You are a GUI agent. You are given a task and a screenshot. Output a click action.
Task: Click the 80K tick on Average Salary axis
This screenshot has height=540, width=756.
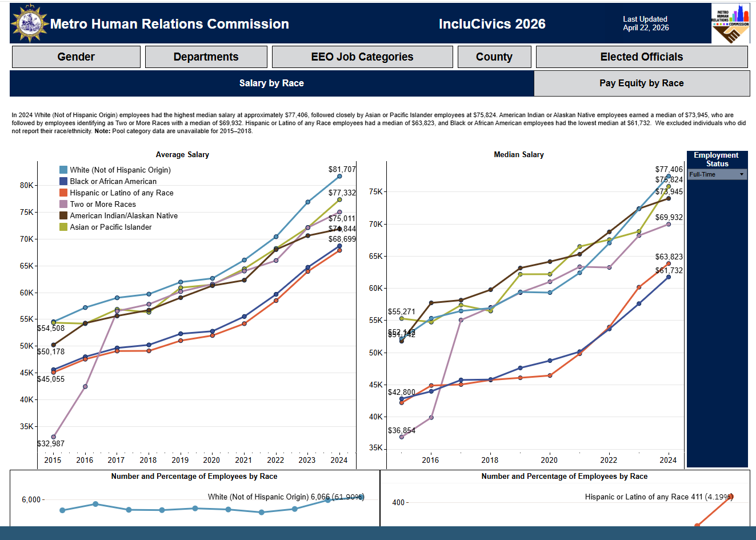[x=27, y=185]
